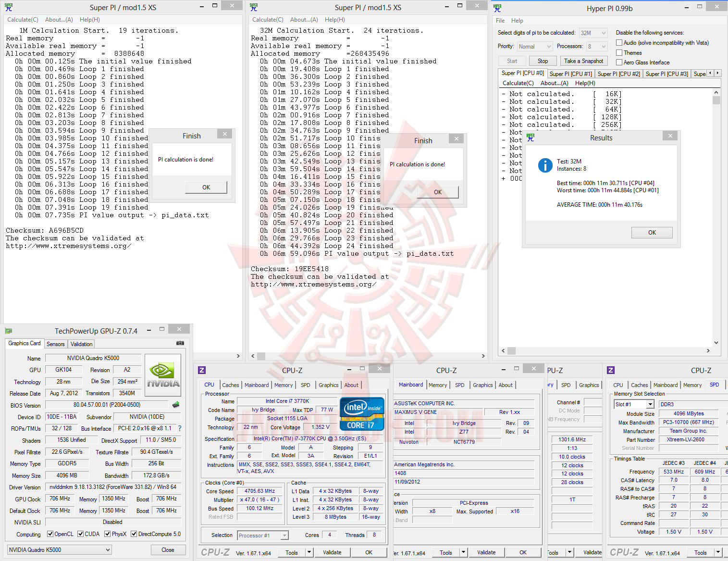Screen dimensions: 728x561
Task: Click the Super PI icon in the 1M window title bar
Action: tap(9, 7)
